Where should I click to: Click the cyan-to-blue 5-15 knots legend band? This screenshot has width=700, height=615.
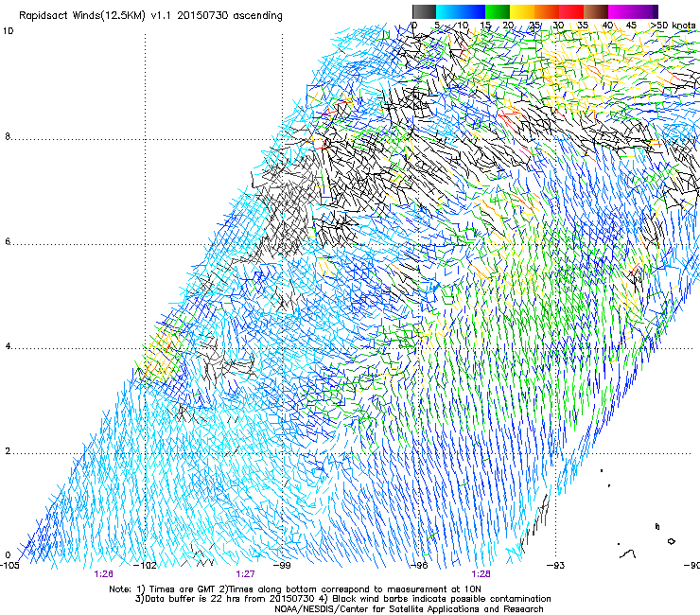tap(461, 11)
